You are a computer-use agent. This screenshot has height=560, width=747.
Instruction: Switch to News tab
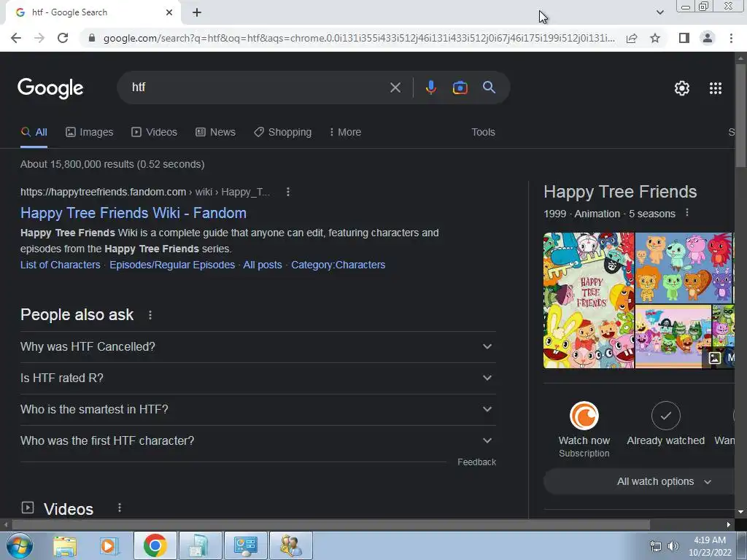[215, 133]
